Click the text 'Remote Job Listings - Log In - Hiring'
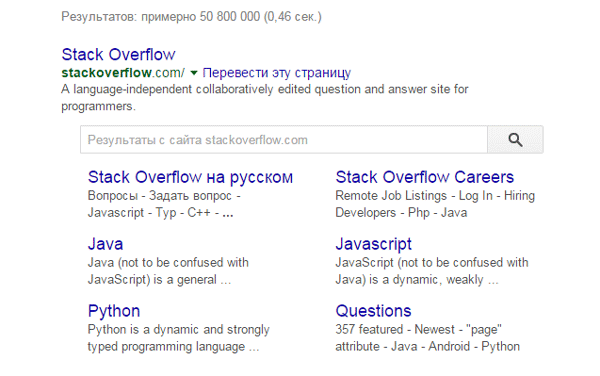 coord(435,195)
